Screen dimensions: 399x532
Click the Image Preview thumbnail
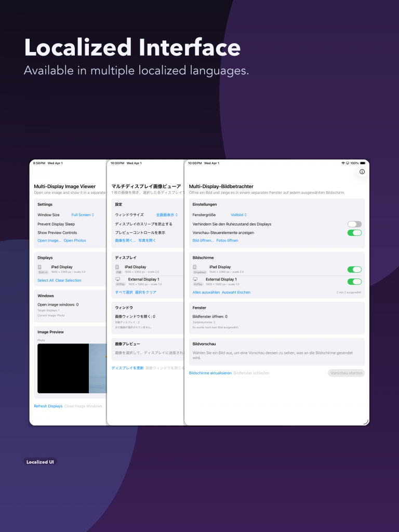[x=72, y=368]
